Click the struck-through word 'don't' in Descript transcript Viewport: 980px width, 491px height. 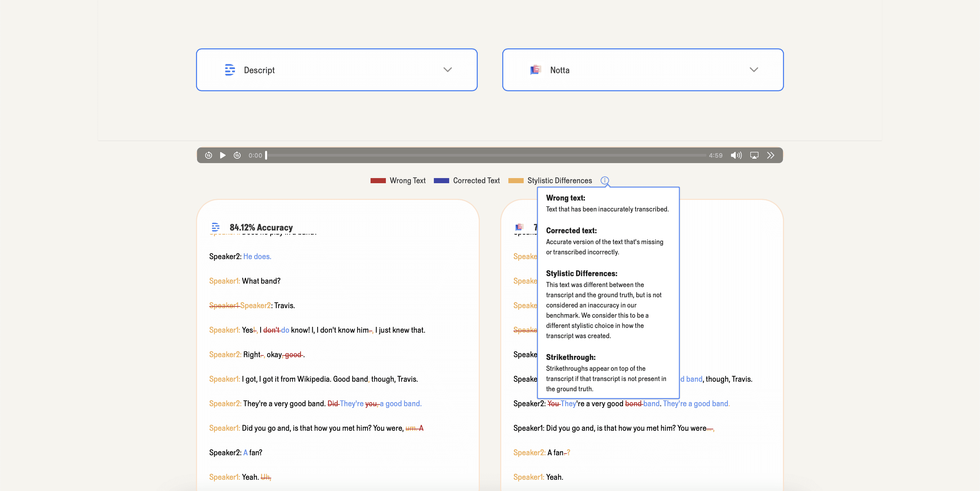coord(271,330)
